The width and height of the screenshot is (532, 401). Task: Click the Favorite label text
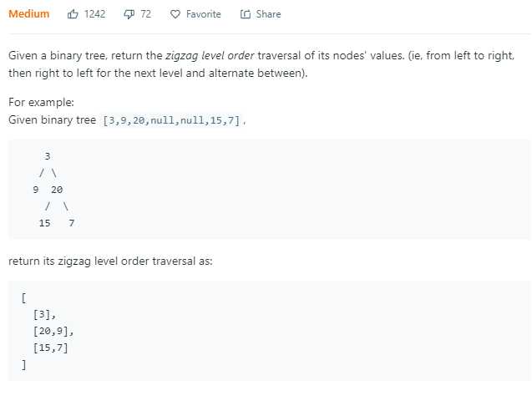point(204,14)
